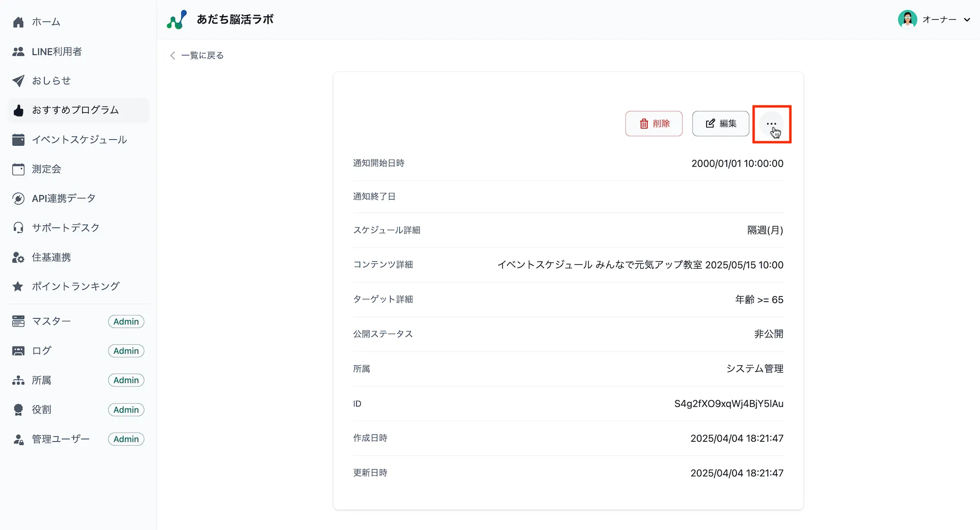Open the LINE利用者 people icon
This screenshot has height=530, width=980.
tap(18, 51)
